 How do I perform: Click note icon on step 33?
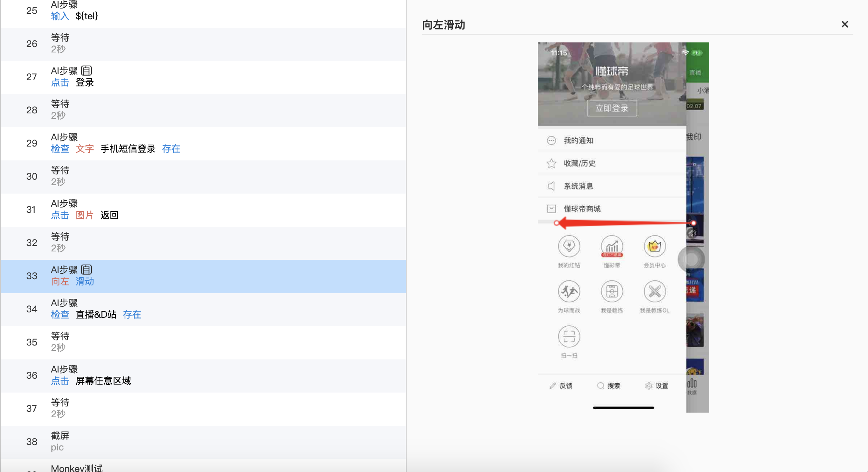[x=86, y=270]
